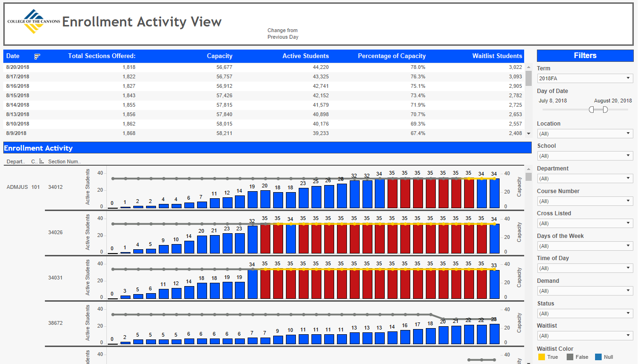639x364 pixels.
Task: Open the Status filter dropdown
Action: (x=585, y=313)
